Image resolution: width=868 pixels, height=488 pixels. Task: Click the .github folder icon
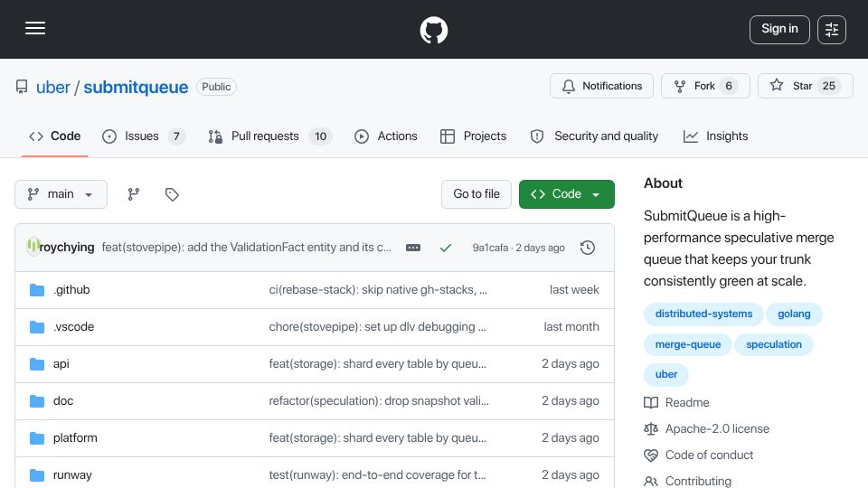tap(37, 290)
